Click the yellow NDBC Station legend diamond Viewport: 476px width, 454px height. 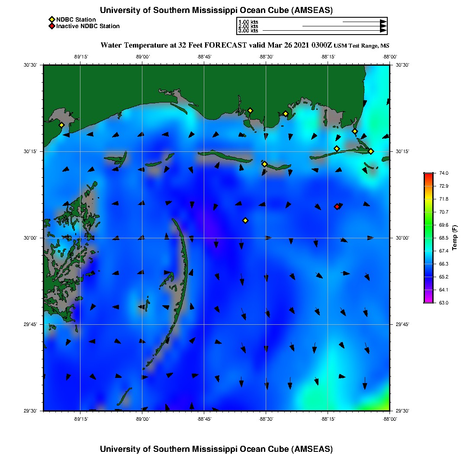(x=51, y=19)
